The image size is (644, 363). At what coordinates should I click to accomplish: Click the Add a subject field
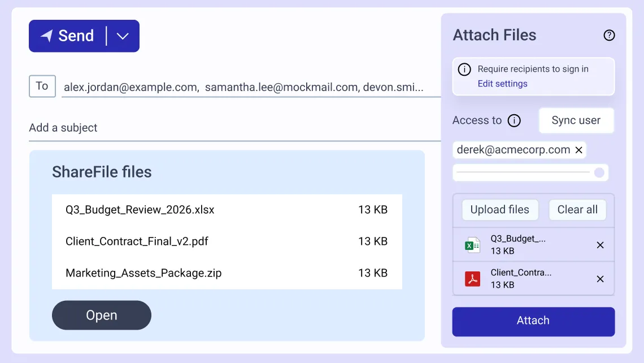point(234,128)
